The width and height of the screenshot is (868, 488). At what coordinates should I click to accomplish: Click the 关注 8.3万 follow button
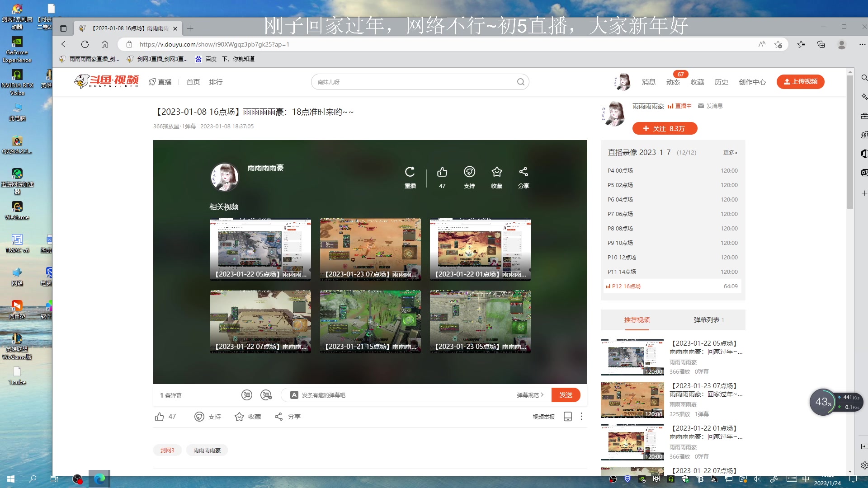665,128
